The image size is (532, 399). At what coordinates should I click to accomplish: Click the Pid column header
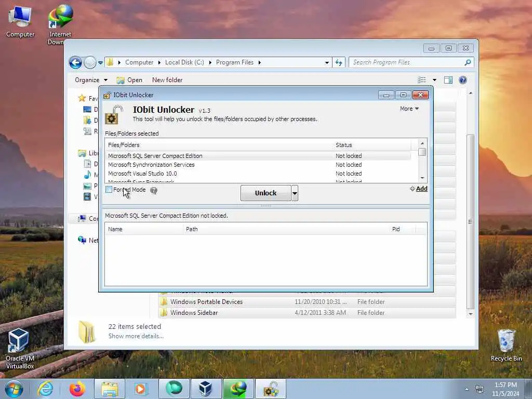(x=402, y=229)
